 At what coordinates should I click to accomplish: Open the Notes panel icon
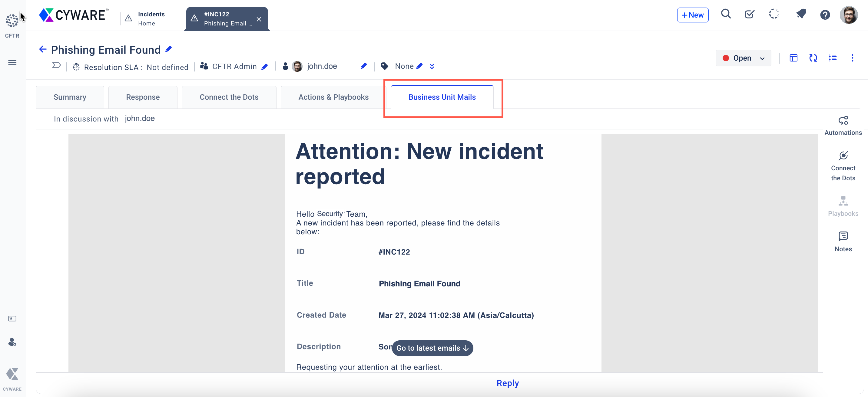pyautogui.click(x=843, y=242)
